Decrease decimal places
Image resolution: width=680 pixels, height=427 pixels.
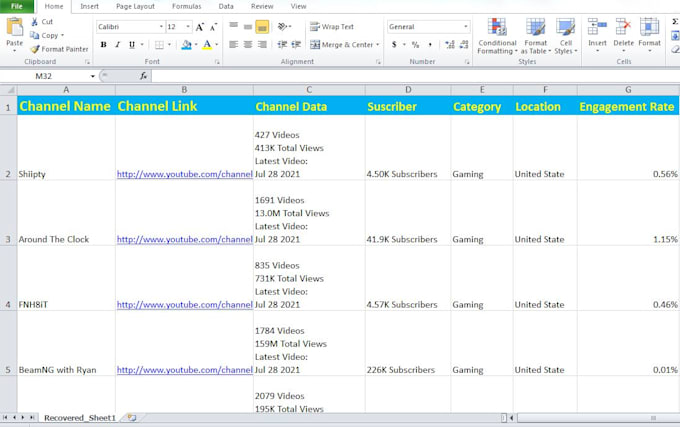[464, 44]
